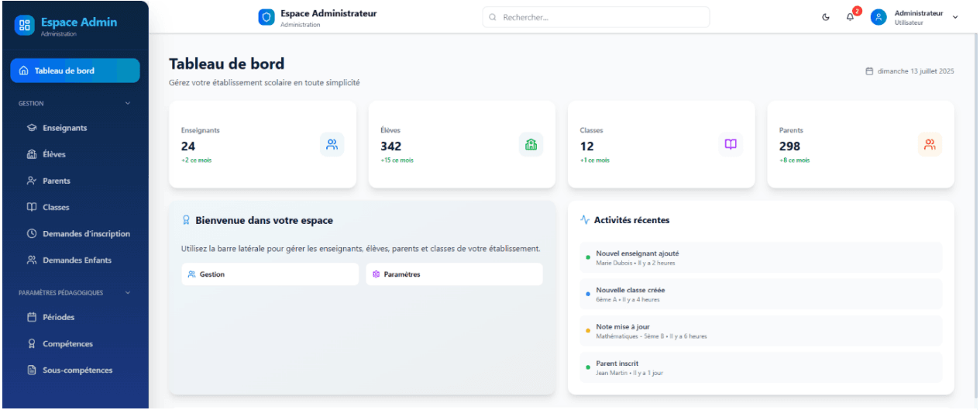Click the Rechercher search field
Screen dimensions: 980x410
(x=595, y=17)
